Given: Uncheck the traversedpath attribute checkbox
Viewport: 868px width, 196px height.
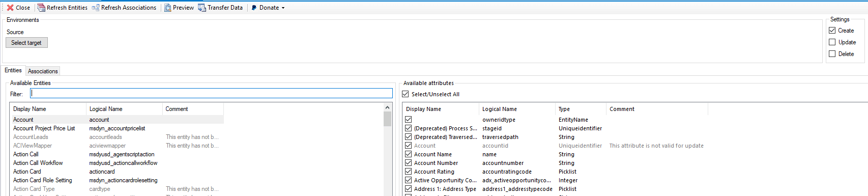Looking at the screenshot, I should (408, 137).
